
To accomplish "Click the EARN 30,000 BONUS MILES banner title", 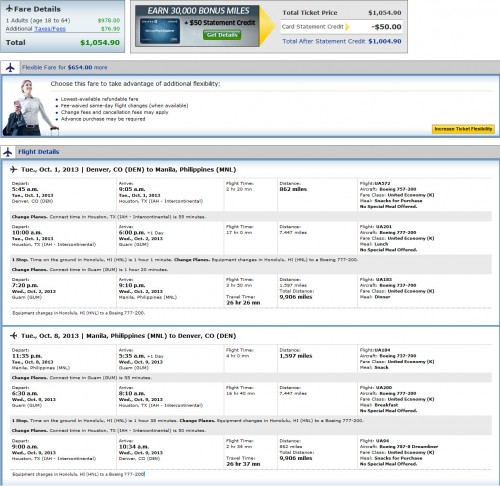I will 198,11.
